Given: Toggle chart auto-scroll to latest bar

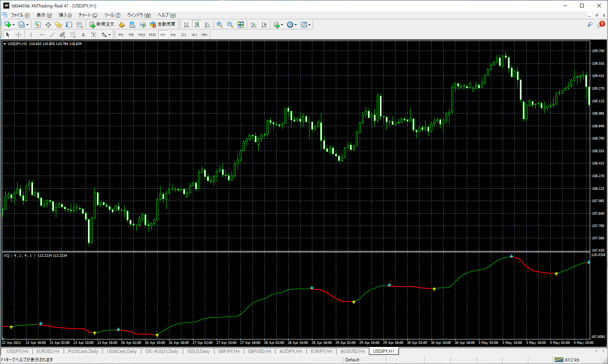Looking at the screenshot, I should click(254, 24).
